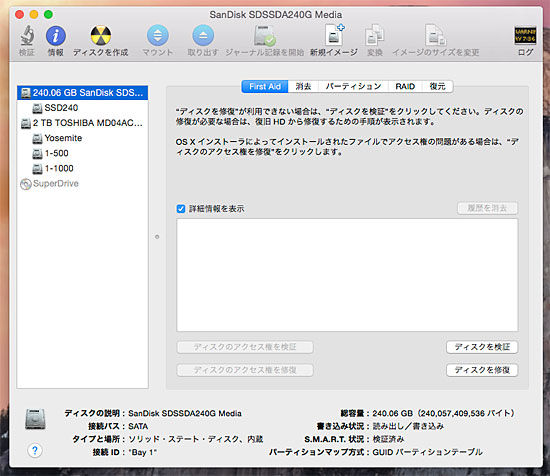This screenshot has width=550, height=476.
Task: Click the ディスクを作成 burn icon
Action: click(101, 35)
